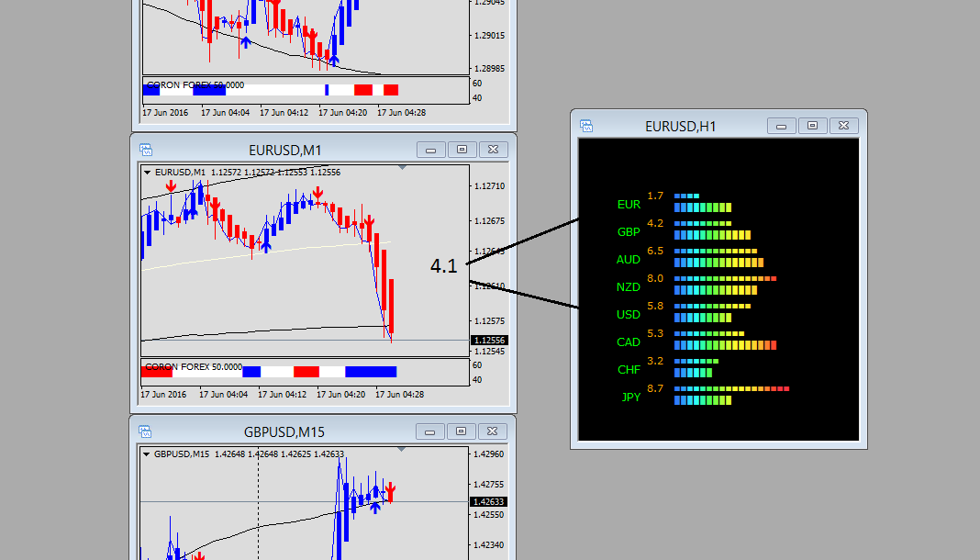Click price axis label 1.28985
The height and width of the screenshot is (560, 980).
click(x=490, y=69)
